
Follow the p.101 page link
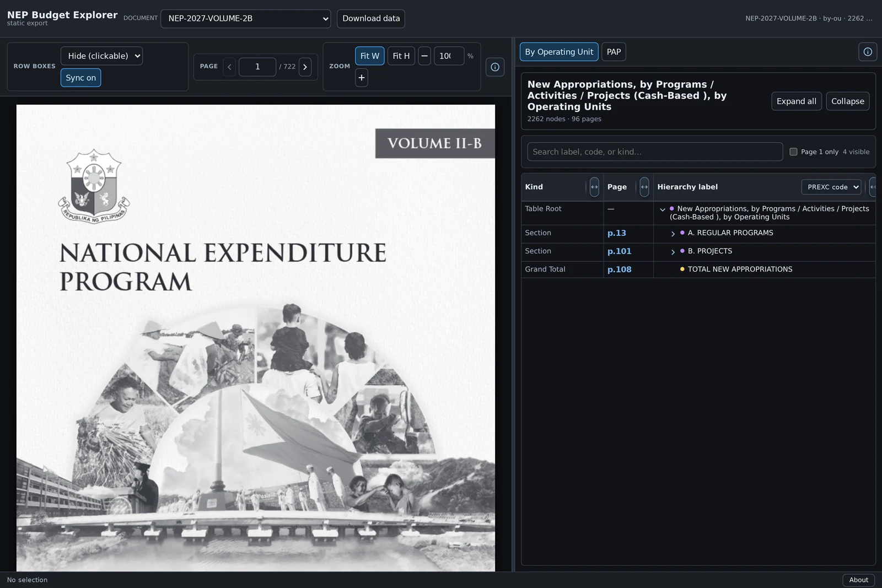(x=620, y=251)
